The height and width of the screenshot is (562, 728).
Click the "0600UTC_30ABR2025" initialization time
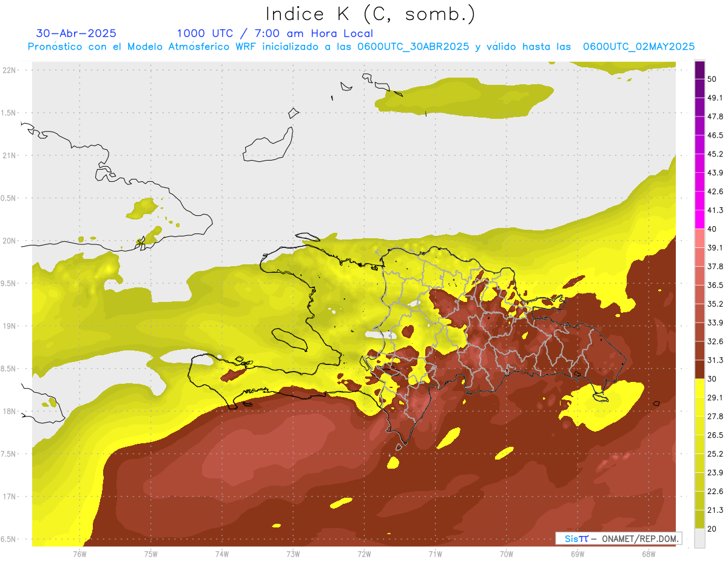pyautogui.click(x=413, y=47)
